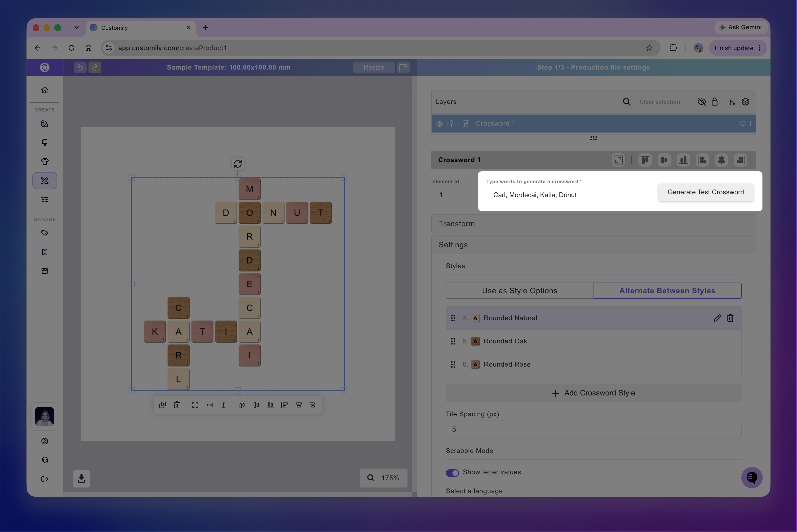Image resolution: width=797 pixels, height=532 pixels.
Task: Click the canvas toolbar trash icon
Action: [177, 405]
